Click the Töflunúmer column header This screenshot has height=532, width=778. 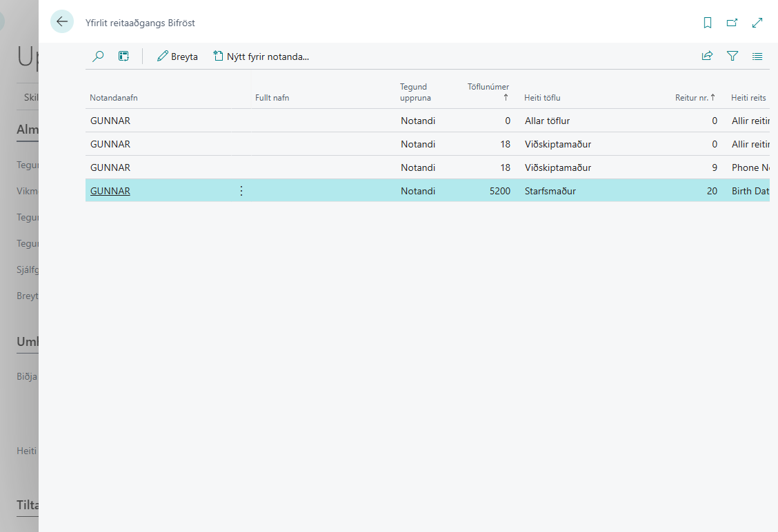click(x=488, y=92)
